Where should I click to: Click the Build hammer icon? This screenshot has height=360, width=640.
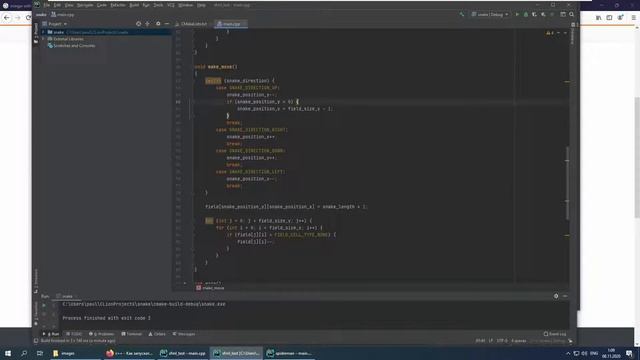(462, 14)
